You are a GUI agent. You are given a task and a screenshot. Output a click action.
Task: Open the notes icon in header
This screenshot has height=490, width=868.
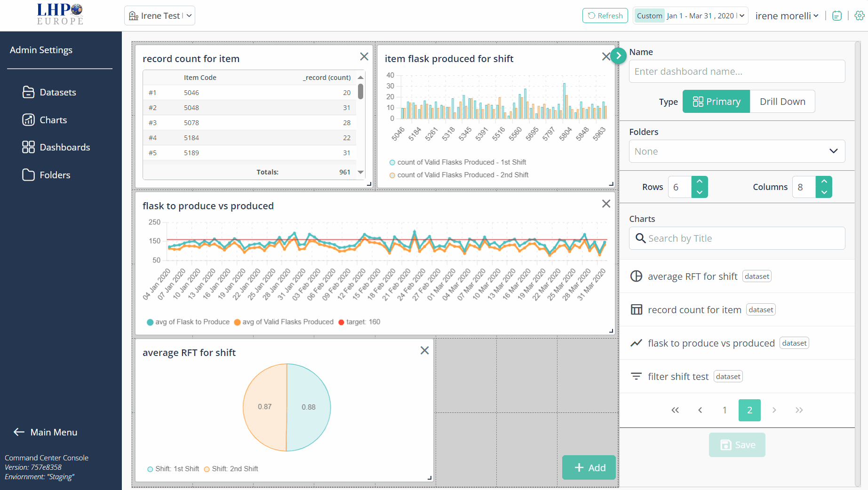[x=837, y=16]
